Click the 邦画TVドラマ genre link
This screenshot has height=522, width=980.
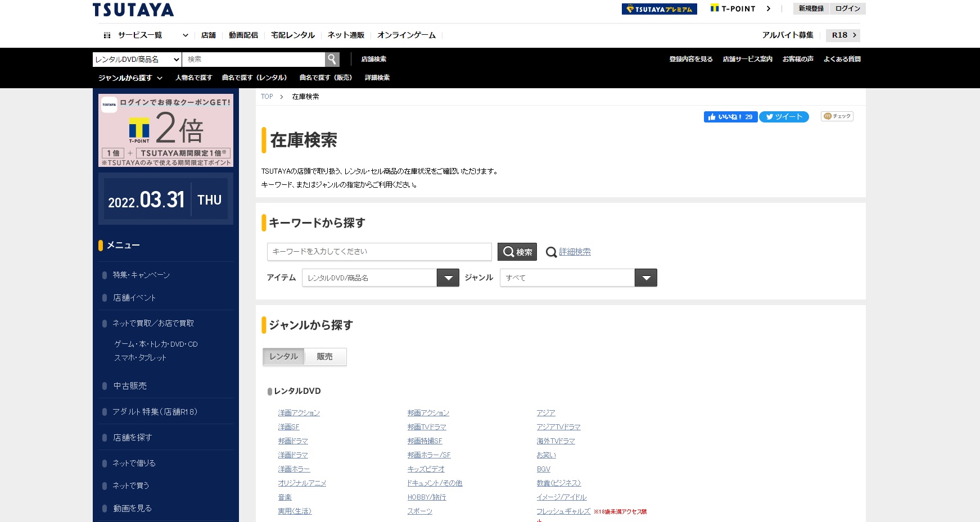[x=427, y=427]
